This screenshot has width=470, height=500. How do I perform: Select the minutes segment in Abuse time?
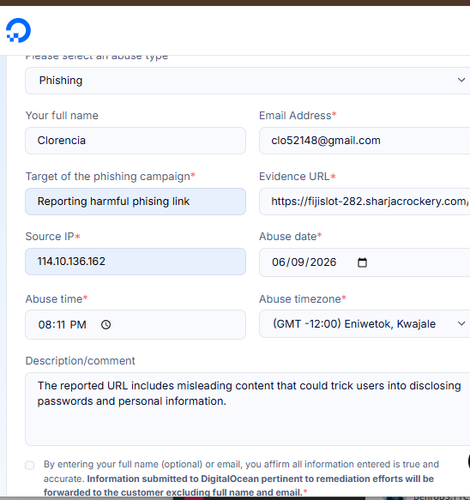tap(60, 325)
